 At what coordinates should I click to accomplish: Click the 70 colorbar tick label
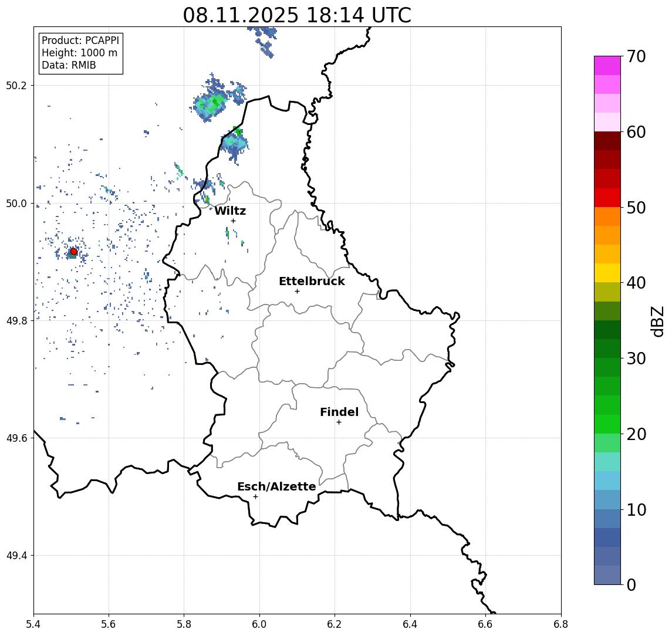(x=636, y=56)
